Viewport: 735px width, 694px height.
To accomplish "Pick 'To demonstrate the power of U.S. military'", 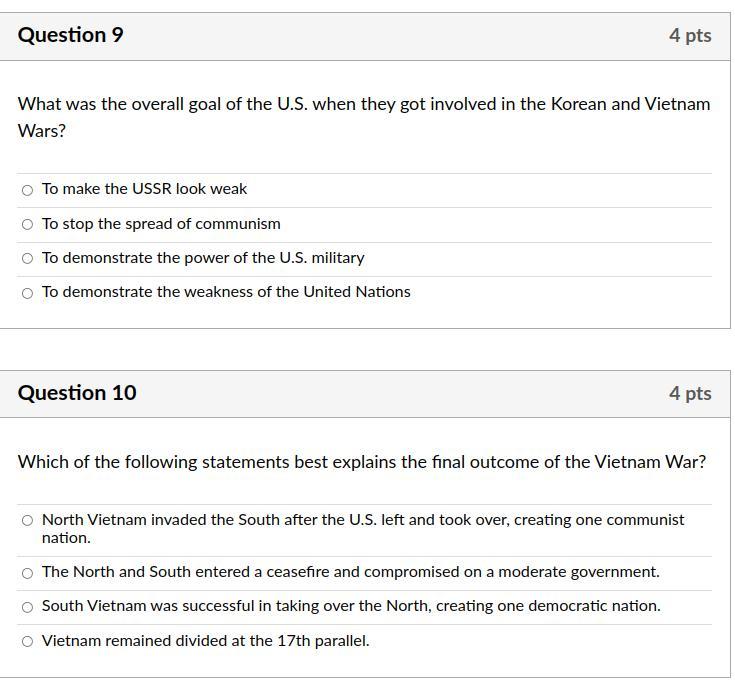I will click(27, 259).
